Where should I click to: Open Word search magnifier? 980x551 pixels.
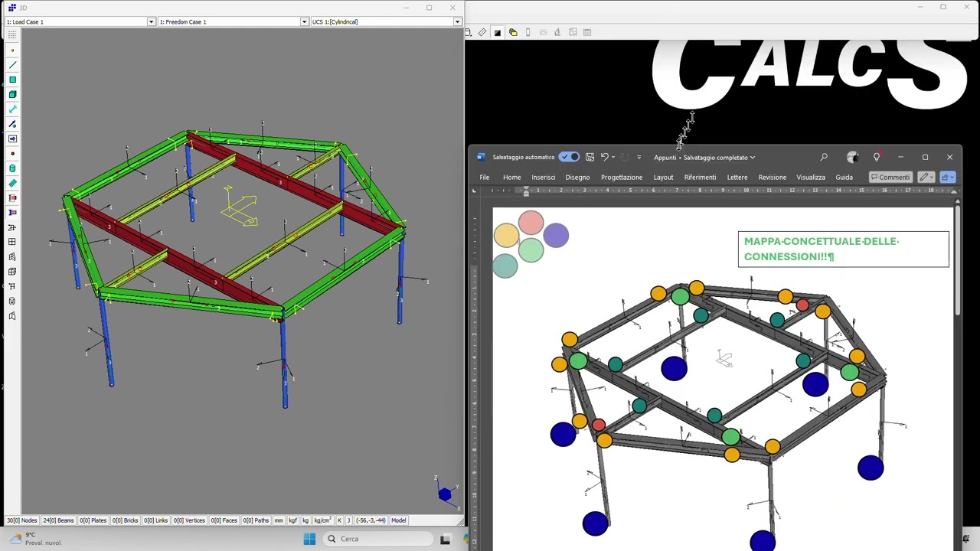[824, 157]
